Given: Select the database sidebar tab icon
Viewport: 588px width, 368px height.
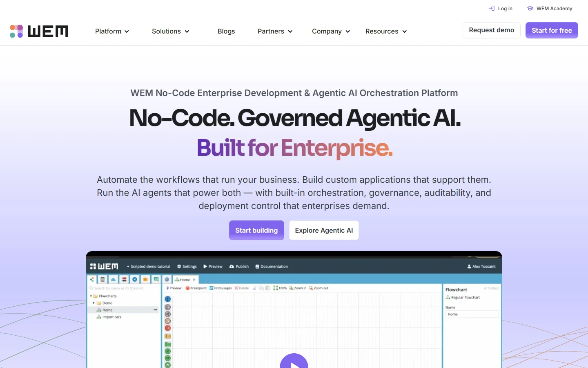Looking at the screenshot, I should (102, 279).
